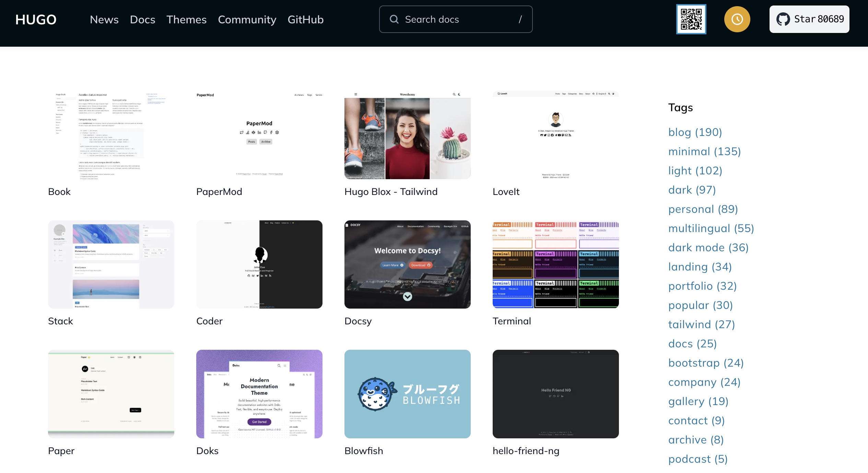Open the Docsy theme thumbnail
This screenshot has height=473, width=868.
(408, 264)
